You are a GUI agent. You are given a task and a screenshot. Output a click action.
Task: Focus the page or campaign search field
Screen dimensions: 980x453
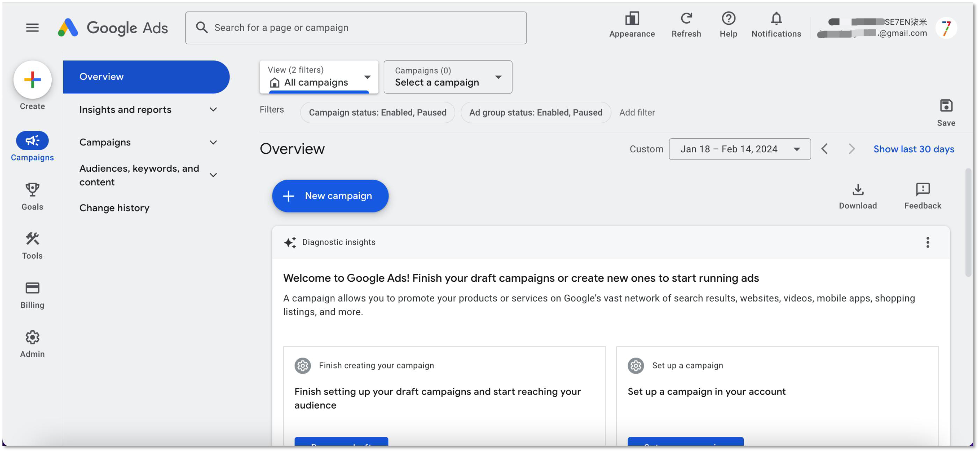(x=356, y=28)
